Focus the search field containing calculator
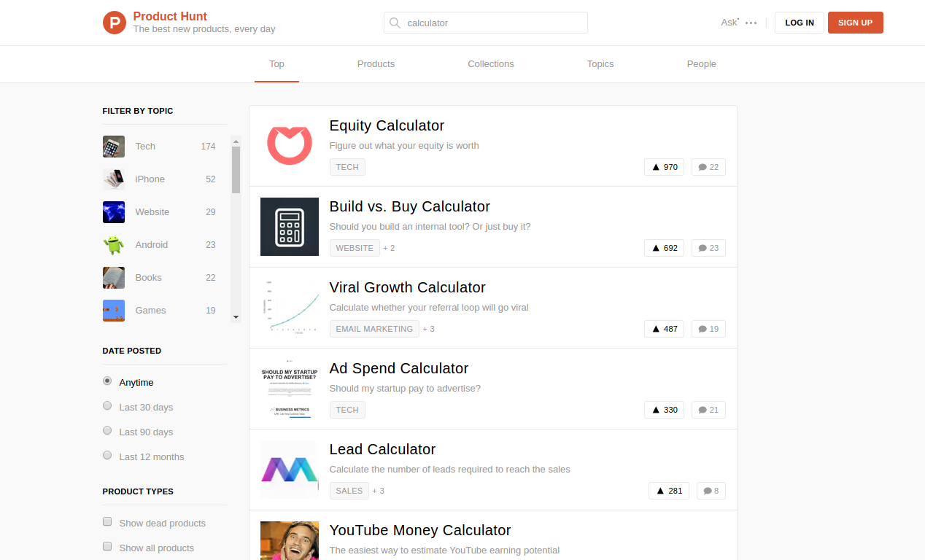925x560 pixels. tap(495, 23)
